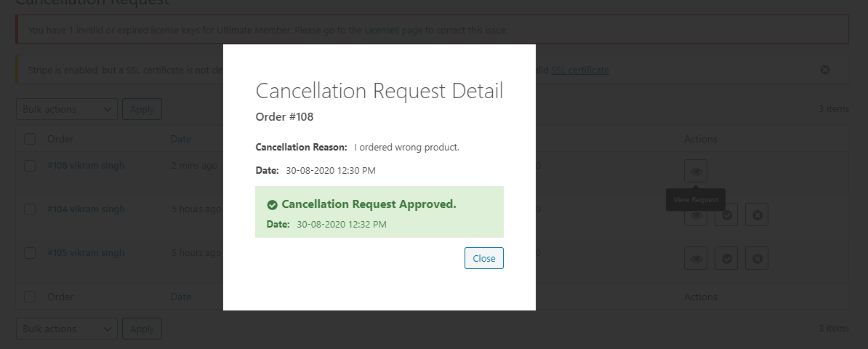This screenshot has width=868, height=349.
Task: Click the bottom Apply button
Action: point(142,329)
